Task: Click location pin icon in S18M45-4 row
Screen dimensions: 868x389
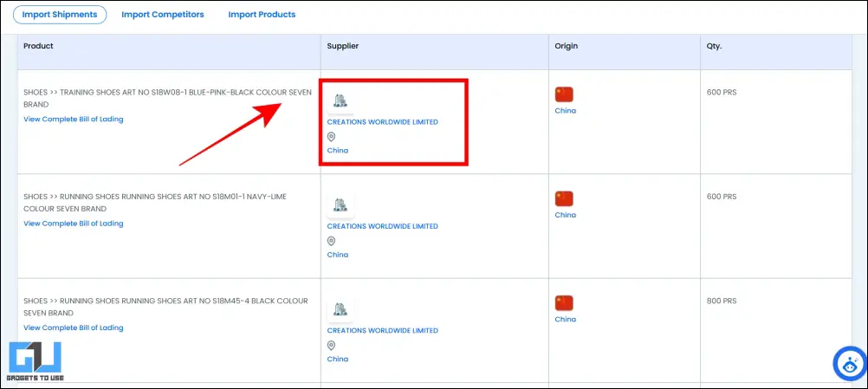Action: click(x=331, y=346)
